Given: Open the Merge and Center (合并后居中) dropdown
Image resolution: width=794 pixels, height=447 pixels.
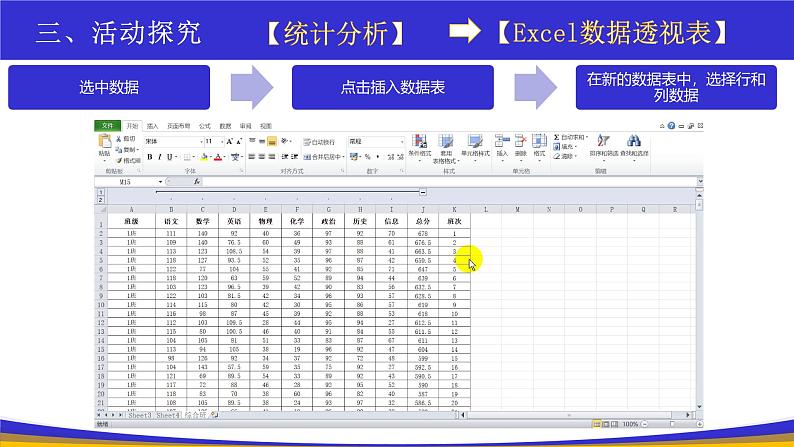Looking at the screenshot, I should [x=343, y=157].
